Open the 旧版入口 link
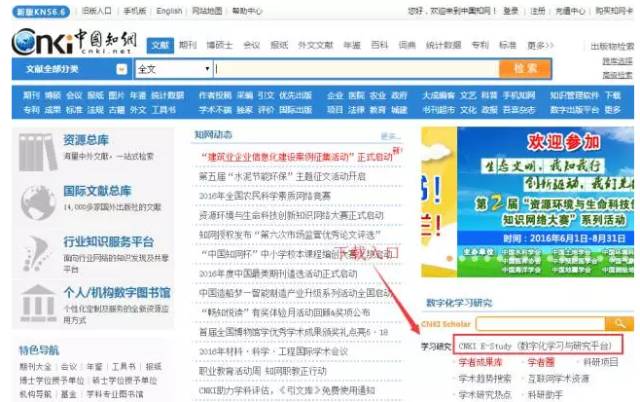 click(x=97, y=11)
